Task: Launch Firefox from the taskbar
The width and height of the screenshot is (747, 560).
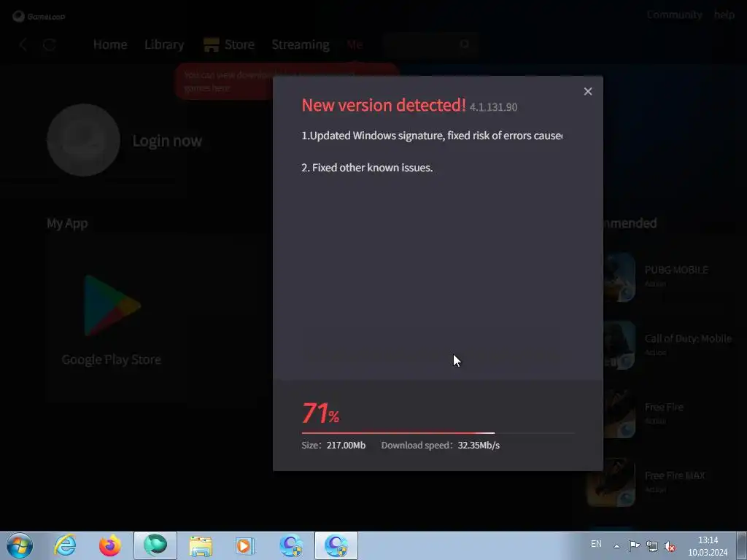Action: (x=109, y=545)
